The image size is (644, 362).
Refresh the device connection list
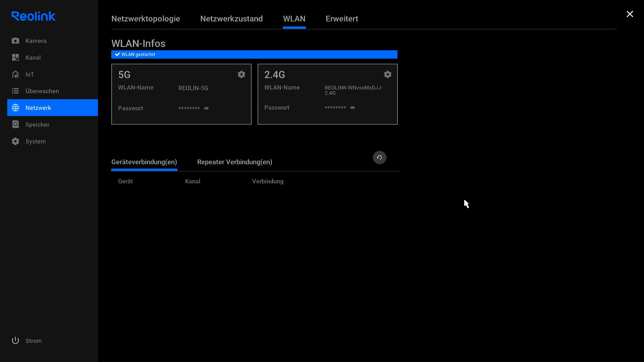pos(380,158)
